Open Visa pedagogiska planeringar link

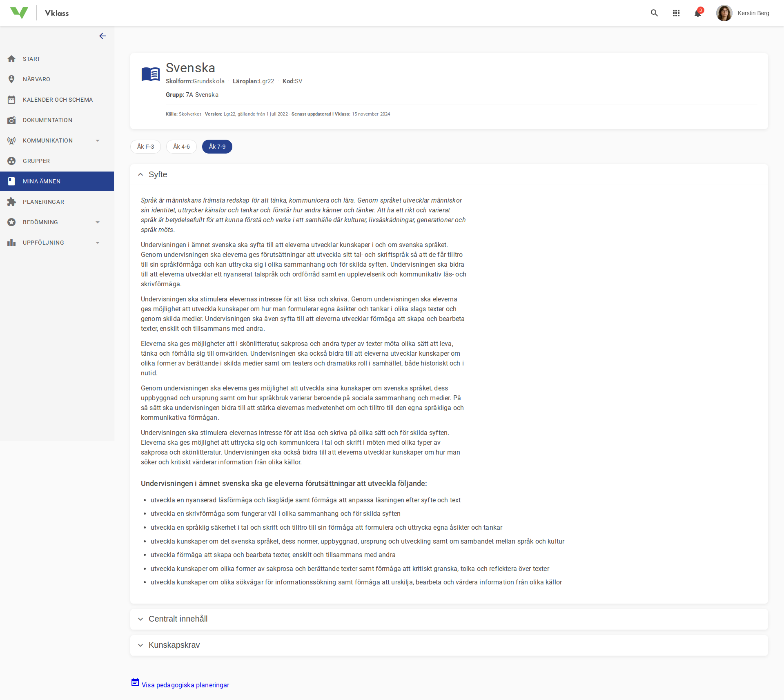pyautogui.click(x=185, y=684)
